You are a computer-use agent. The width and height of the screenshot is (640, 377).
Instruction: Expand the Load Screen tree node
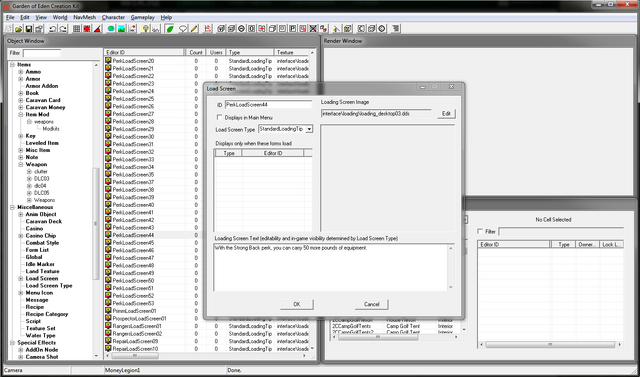[20, 279]
